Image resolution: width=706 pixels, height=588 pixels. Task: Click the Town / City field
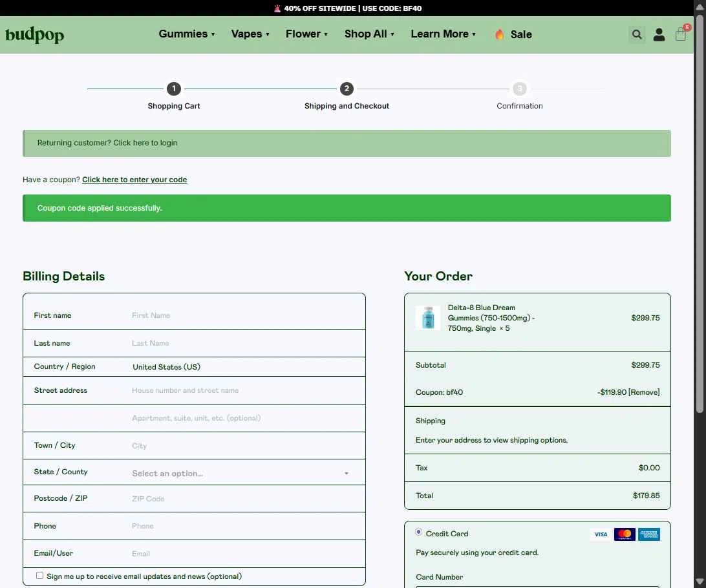[243, 445]
